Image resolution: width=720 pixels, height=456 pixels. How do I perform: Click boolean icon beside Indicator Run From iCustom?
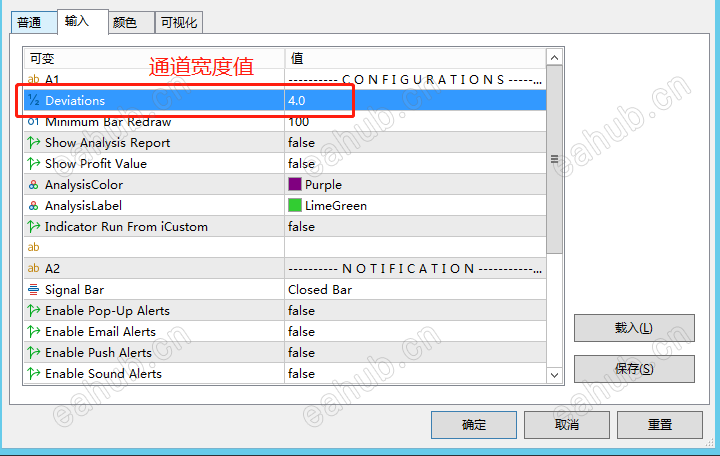[34, 226]
